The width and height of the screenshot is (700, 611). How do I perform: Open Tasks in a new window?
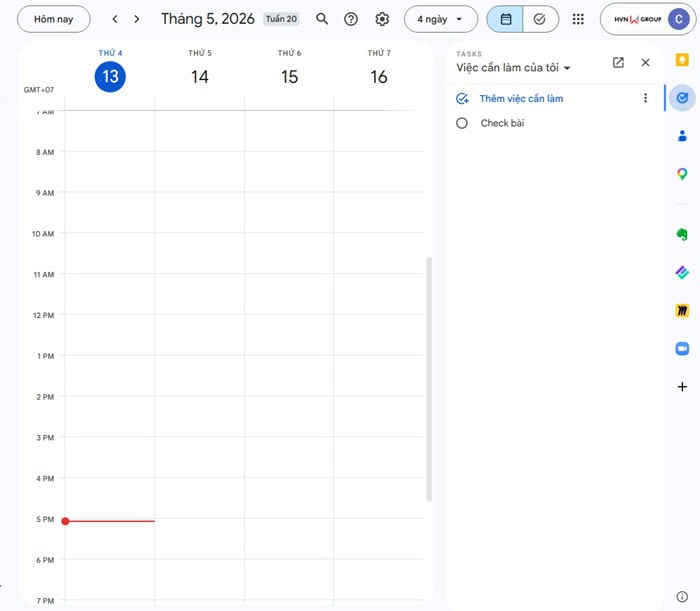coord(618,62)
